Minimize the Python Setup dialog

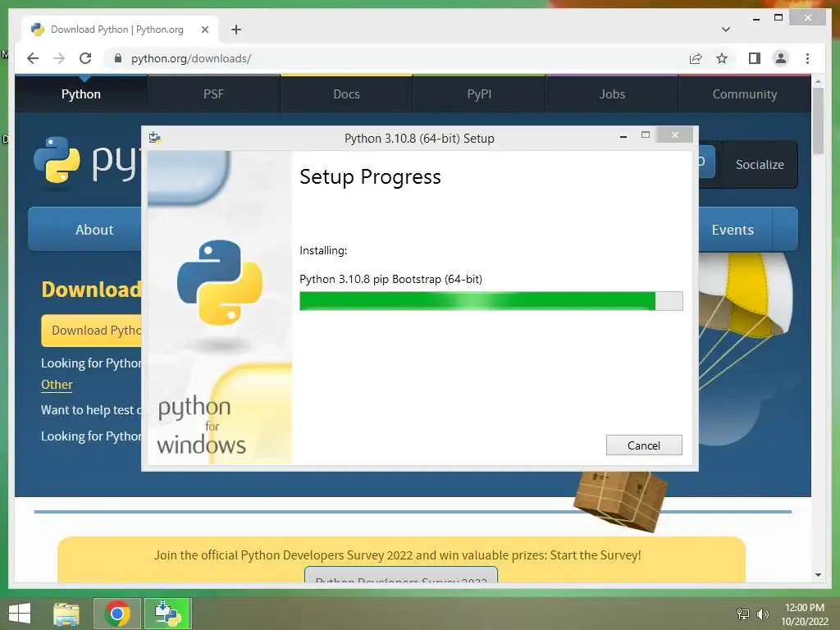pyautogui.click(x=623, y=137)
